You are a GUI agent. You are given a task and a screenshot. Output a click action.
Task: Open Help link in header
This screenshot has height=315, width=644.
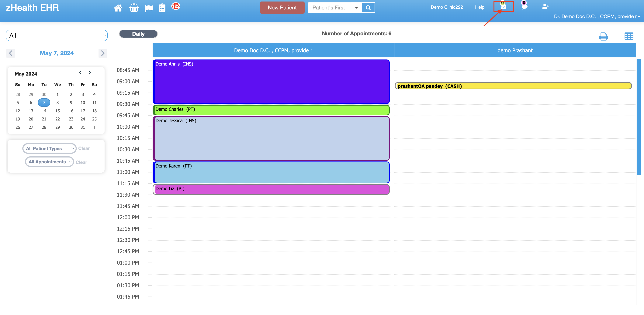click(480, 7)
